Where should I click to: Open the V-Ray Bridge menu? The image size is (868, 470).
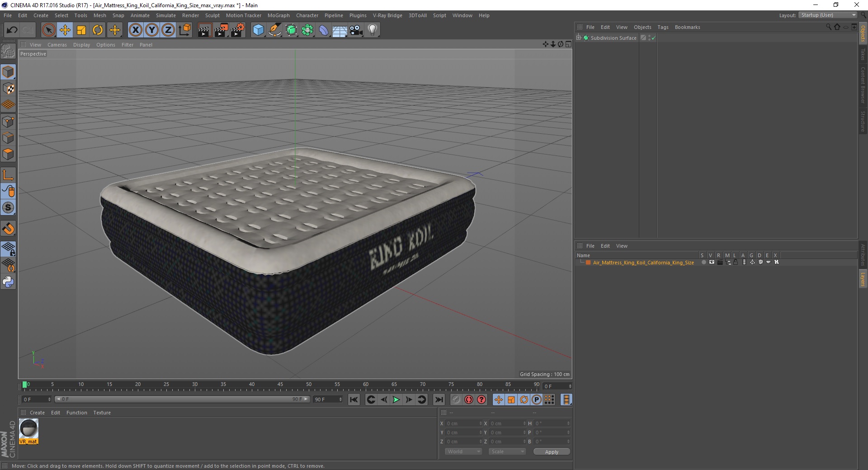(x=387, y=15)
